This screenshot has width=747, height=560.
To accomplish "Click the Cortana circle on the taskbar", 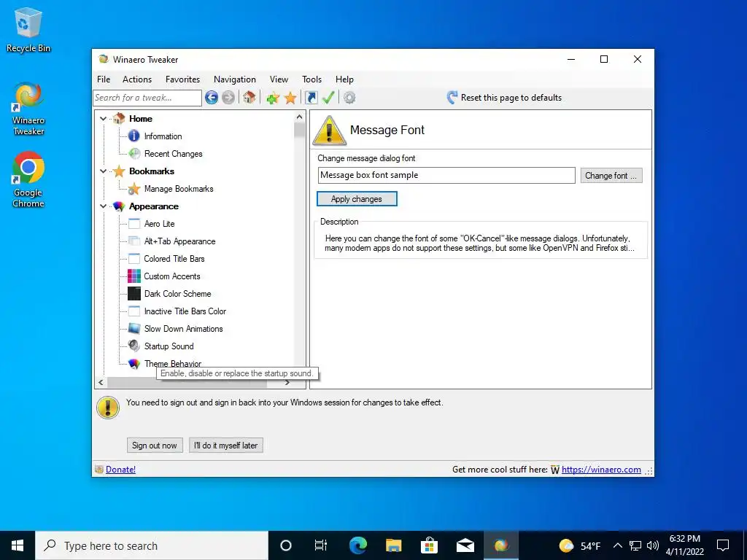I will click(285, 545).
